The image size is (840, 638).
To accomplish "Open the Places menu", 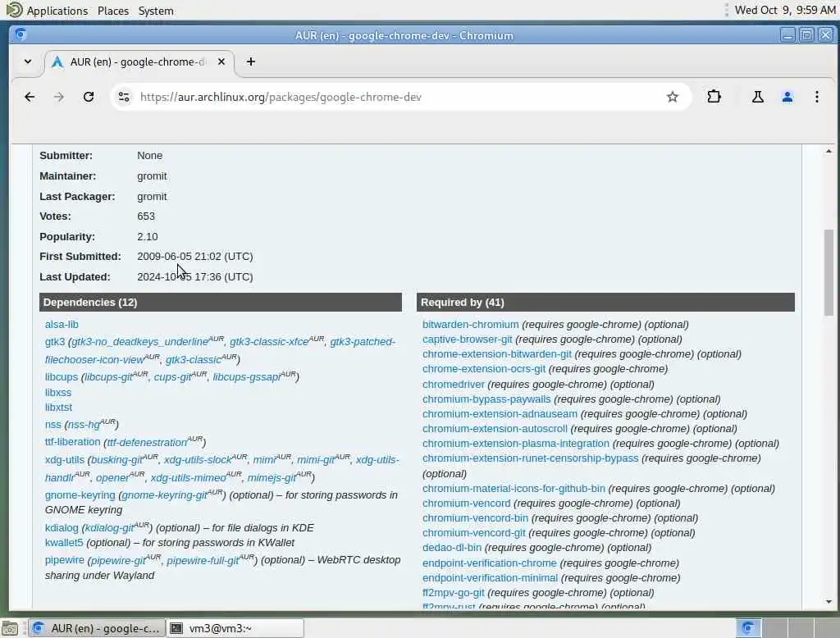I will pos(113,11).
